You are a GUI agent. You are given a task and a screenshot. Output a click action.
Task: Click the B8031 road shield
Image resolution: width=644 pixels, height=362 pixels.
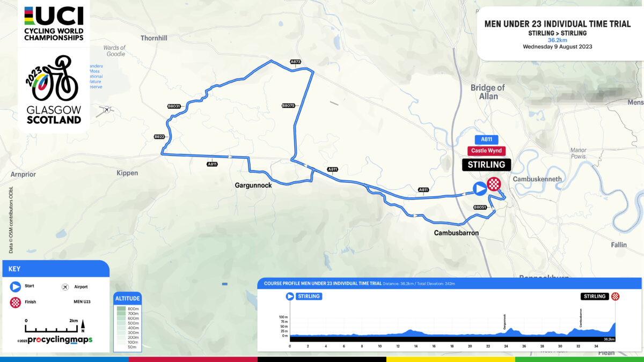(x=173, y=107)
